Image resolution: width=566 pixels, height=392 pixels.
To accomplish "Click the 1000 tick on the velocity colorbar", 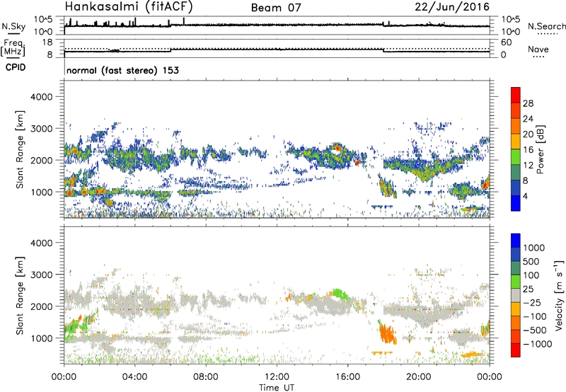I will tap(534, 248).
